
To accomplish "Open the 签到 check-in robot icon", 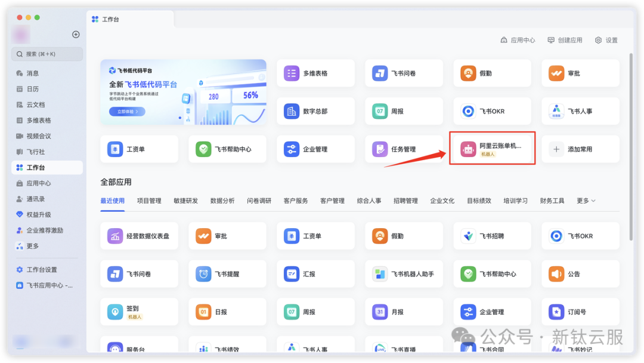I will pos(115,312).
